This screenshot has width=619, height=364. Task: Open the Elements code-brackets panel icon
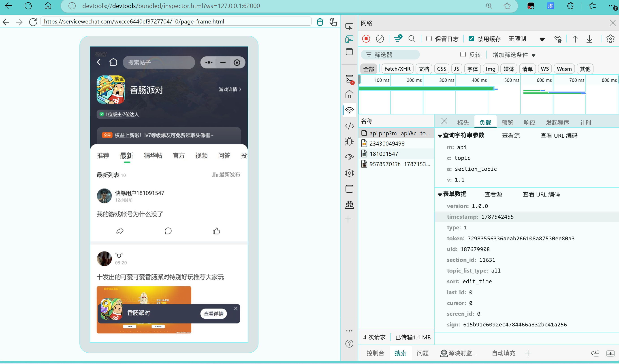(x=349, y=126)
